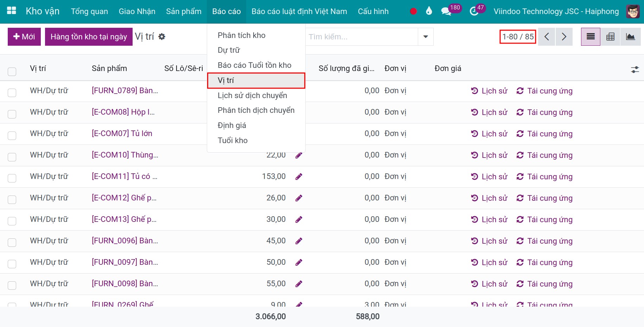Check the E-COM08 row checkbox
The image size is (644, 327).
[x=12, y=114]
